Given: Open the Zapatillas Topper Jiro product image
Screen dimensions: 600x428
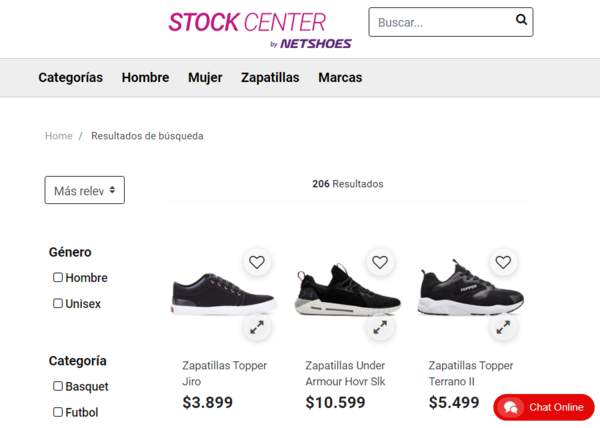Looking at the screenshot, I should coord(223,294).
